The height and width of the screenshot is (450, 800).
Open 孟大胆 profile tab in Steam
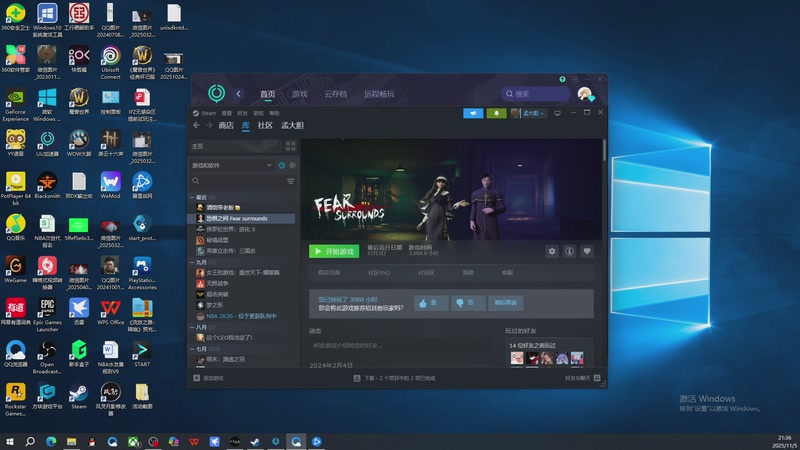point(292,125)
